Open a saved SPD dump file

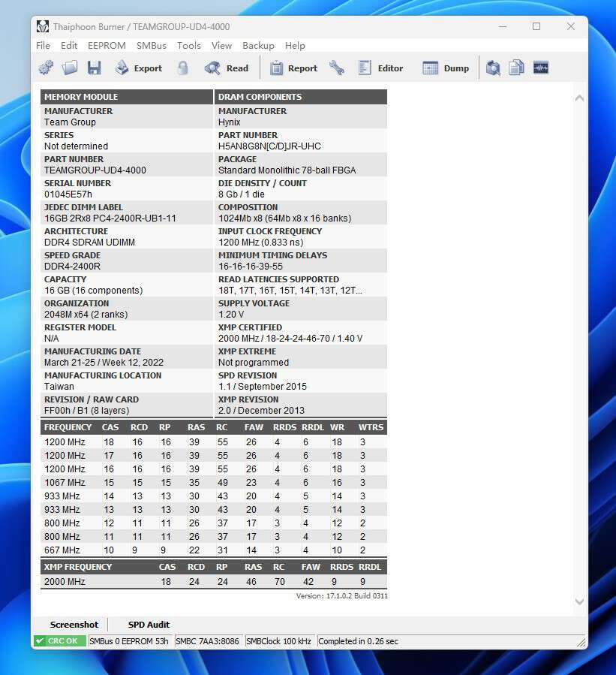69,68
